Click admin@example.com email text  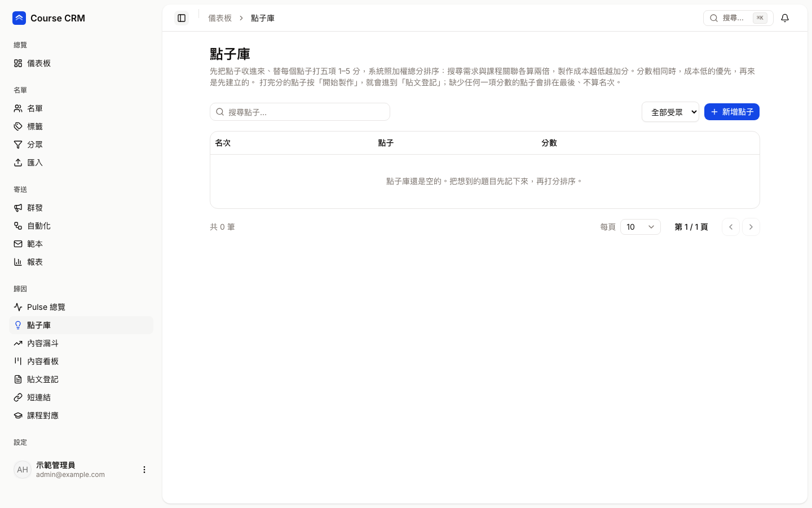[x=70, y=475]
